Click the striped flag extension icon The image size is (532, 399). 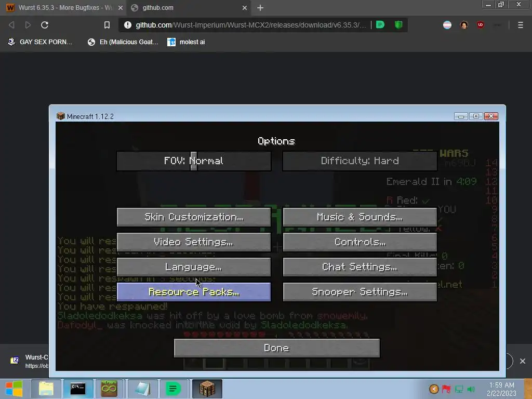[447, 25]
